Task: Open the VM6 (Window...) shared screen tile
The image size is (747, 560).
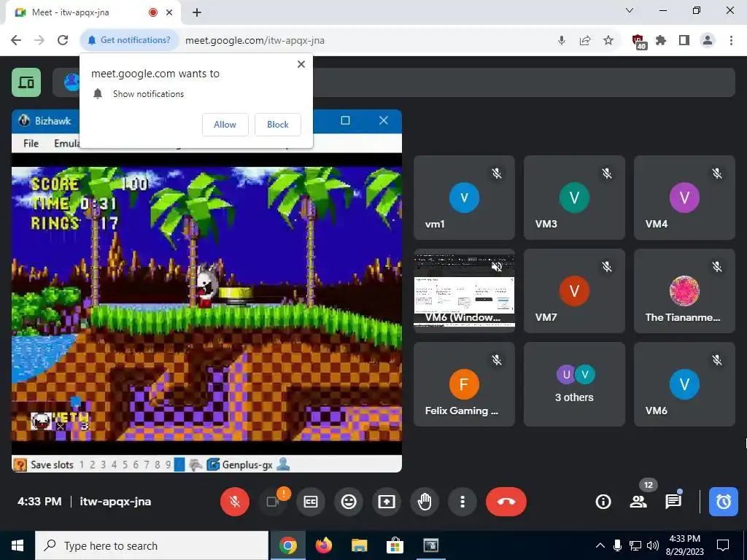Action: pos(464,291)
